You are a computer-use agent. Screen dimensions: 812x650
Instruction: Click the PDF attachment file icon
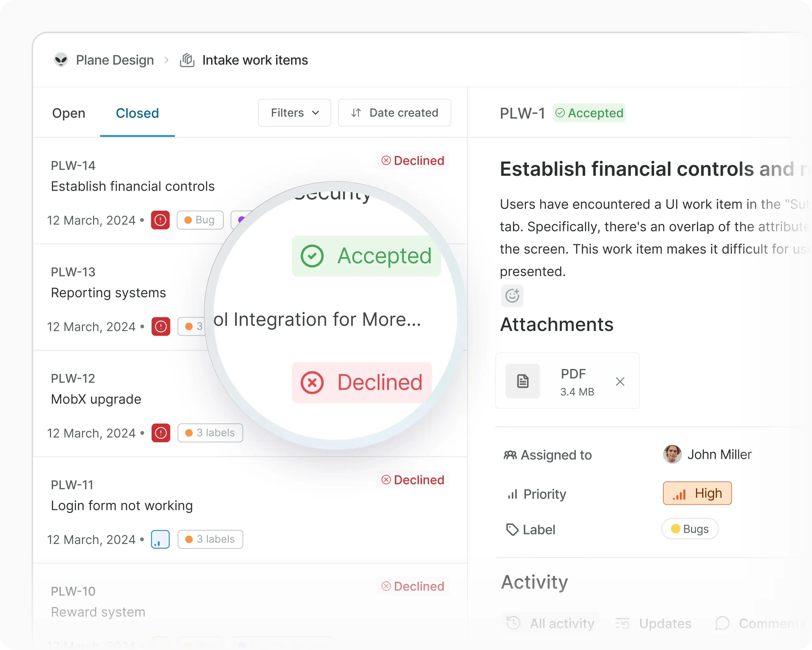click(x=522, y=381)
